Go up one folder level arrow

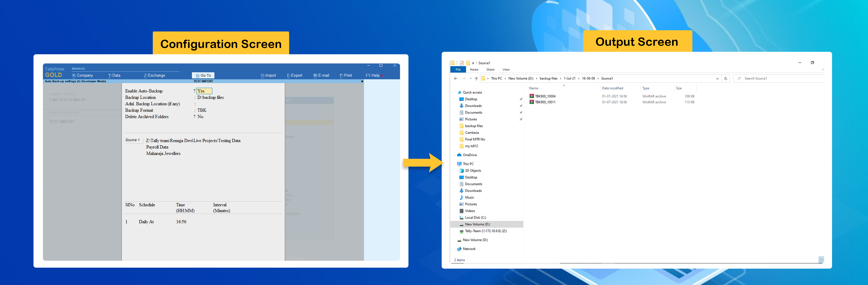[476, 79]
